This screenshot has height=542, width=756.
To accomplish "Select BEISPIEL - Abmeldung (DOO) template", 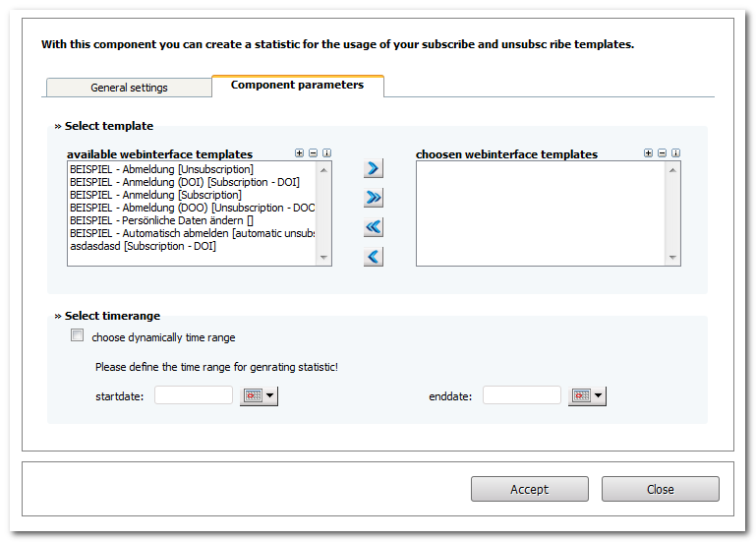I will [x=193, y=208].
